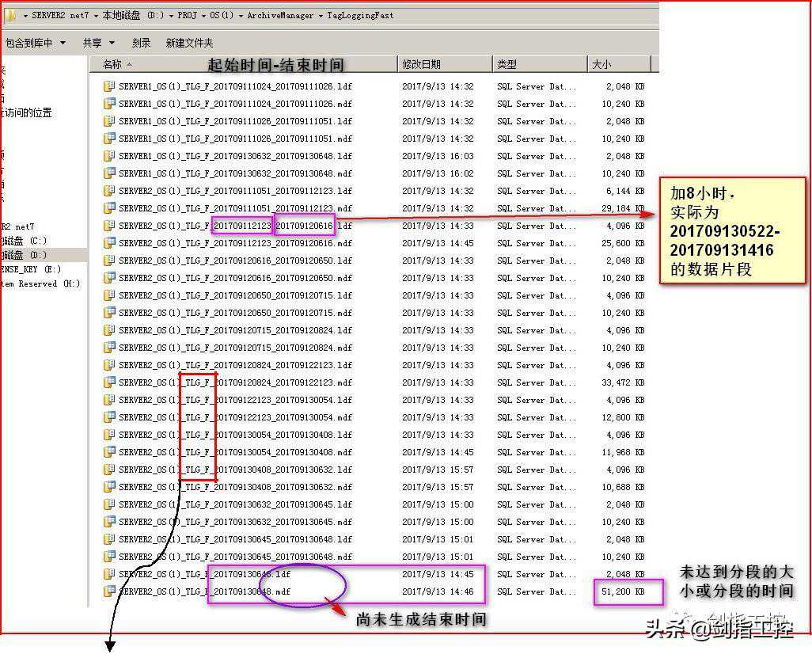
Task: Click the 新建文件夹 button
Action: click(x=189, y=43)
